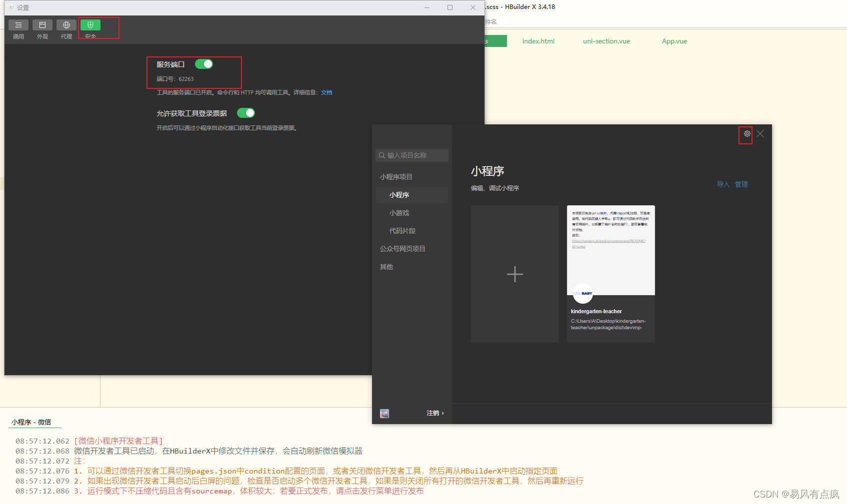This screenshot has width=847, height=504.
Task: Click 注销 to log out
Action: tap(435, 413)
